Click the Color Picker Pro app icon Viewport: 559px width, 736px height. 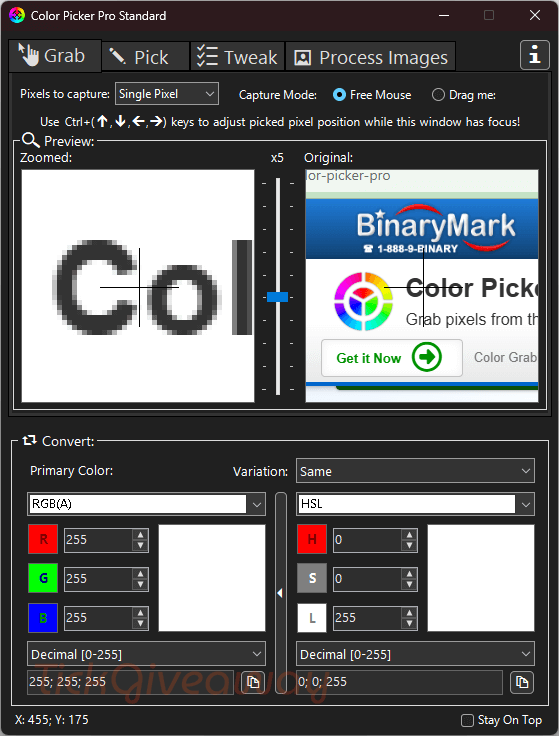point(17,15)
